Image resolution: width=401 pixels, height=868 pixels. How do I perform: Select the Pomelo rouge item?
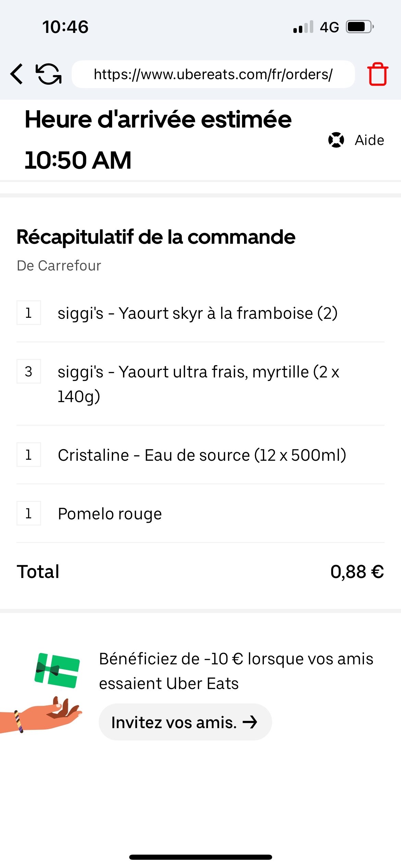click(x=110, y=514)
